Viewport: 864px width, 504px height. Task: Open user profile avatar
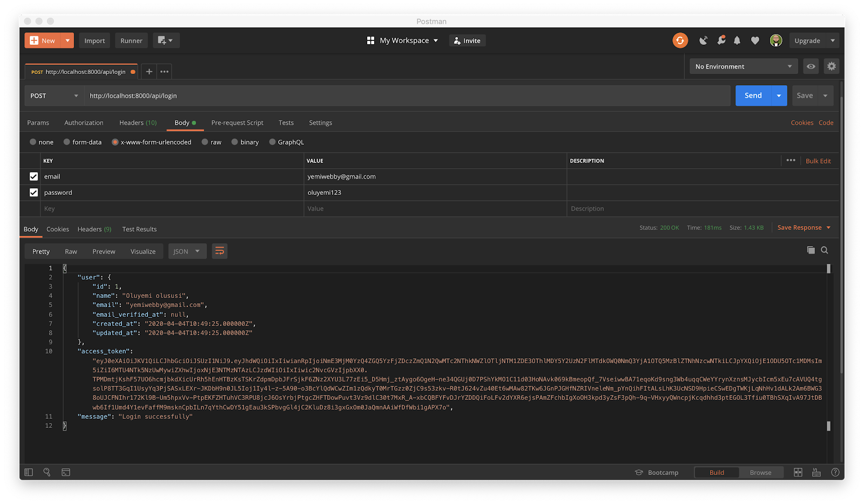[x=776, y=40]
